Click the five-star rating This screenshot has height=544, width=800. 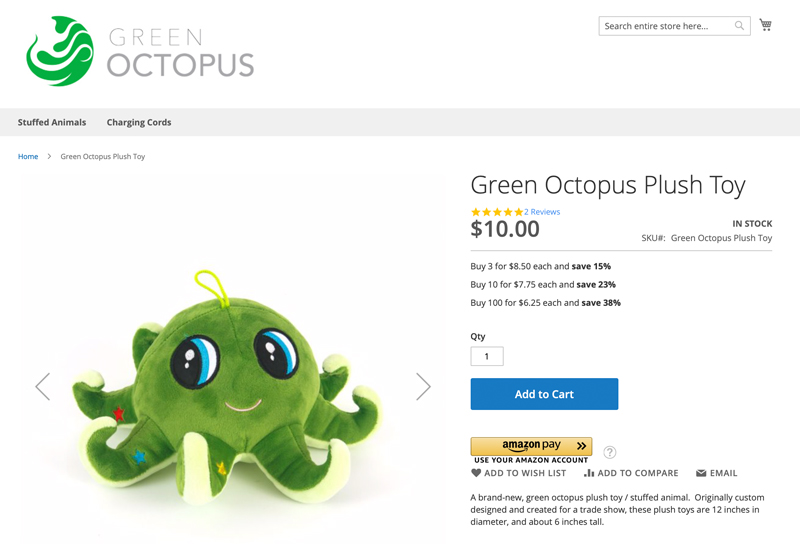pyautogui.click(x=497, y=212)
